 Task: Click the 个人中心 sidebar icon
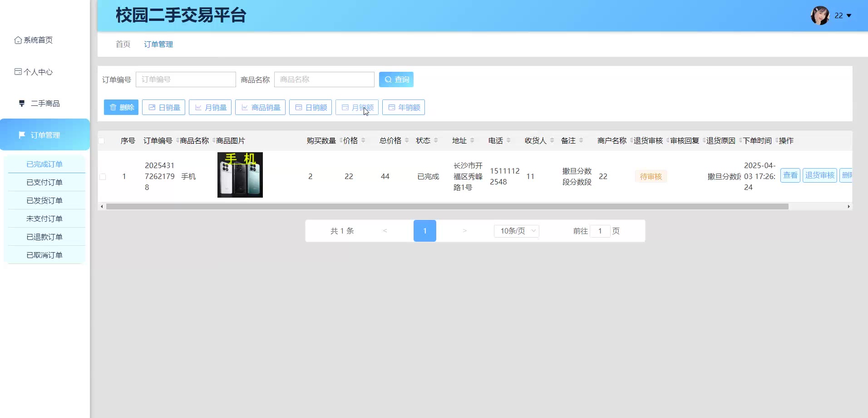click(18, 72)
